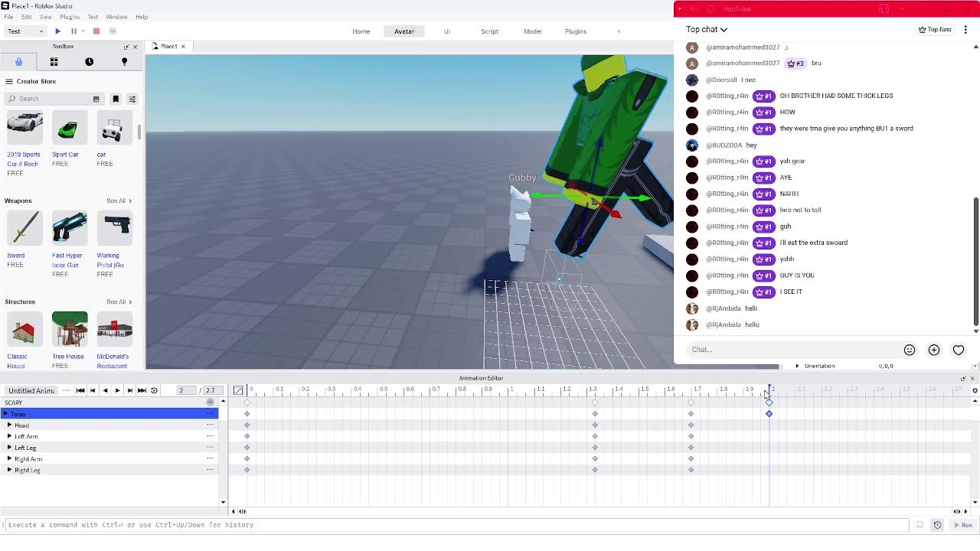Toggle animation looping

pyautogui.click(x=154, y=390)
